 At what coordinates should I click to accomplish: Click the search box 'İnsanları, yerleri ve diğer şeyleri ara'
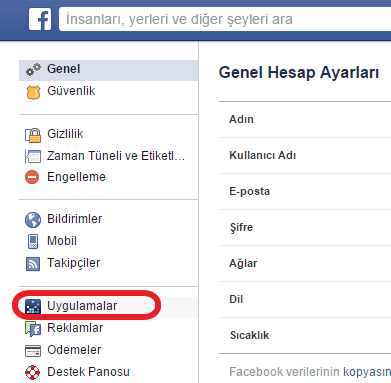225,19
